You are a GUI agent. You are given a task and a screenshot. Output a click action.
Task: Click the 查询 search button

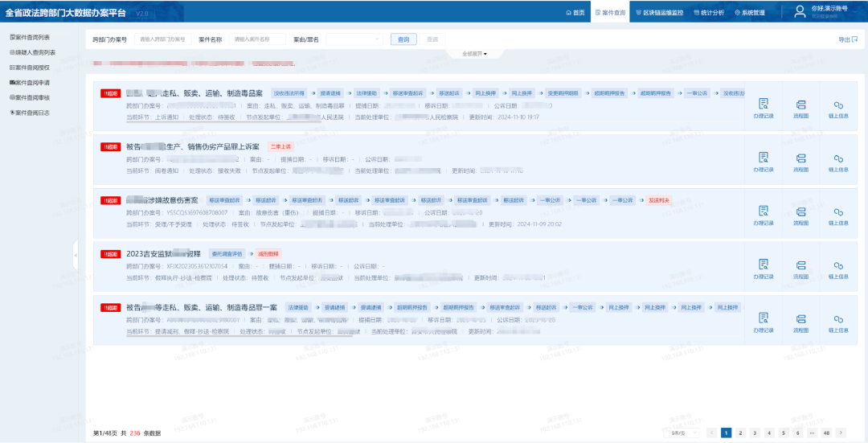[x=403, y=39]
